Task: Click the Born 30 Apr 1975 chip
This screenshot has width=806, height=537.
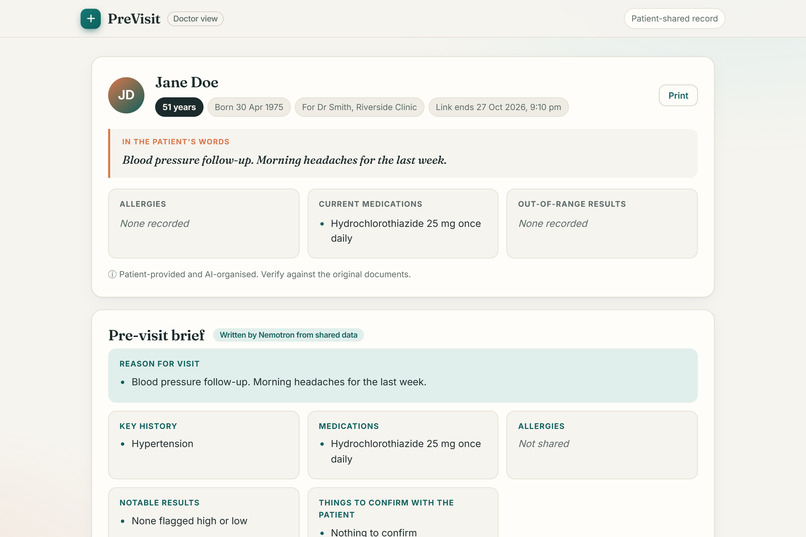Action: (249, 107)
